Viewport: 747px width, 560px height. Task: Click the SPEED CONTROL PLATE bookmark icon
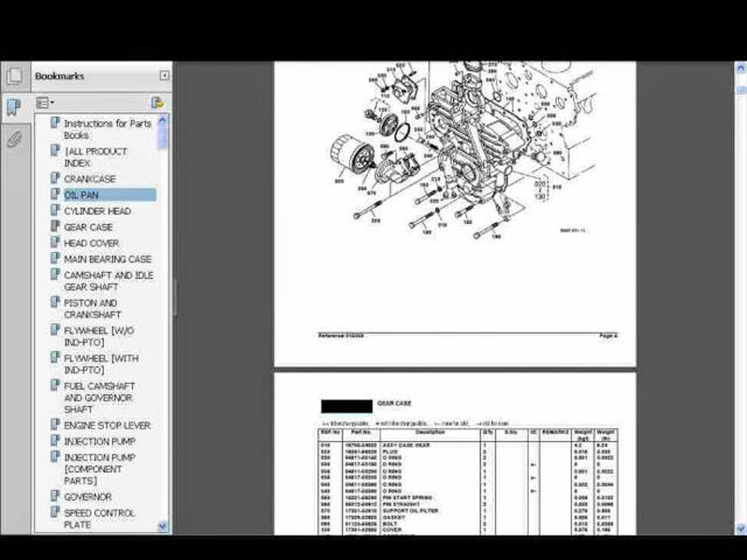click(55, 512)
